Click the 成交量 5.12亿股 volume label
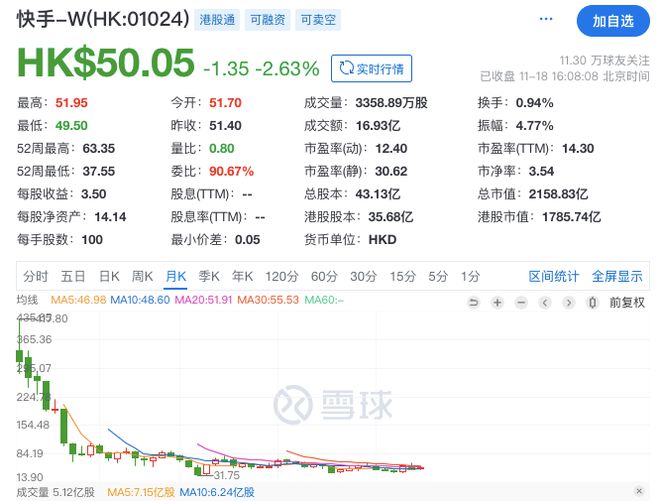Screen dimensions: 660x501 click(x=56, y=492)
